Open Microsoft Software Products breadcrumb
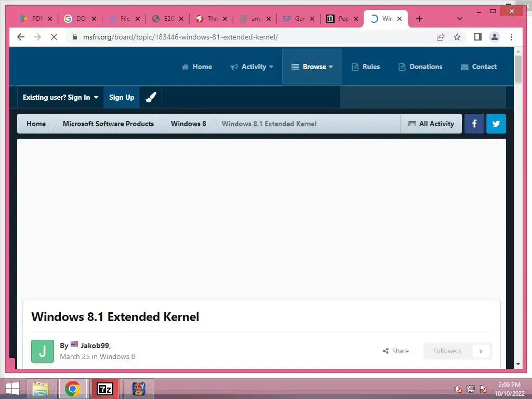This screenshot has height=399, width=532. tap(108, 124)
